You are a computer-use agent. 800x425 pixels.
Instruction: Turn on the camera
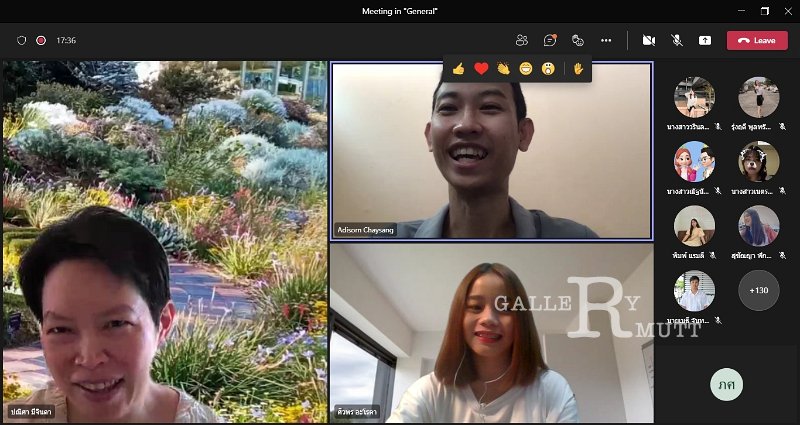pyautogui.click(x=648, y=40)
